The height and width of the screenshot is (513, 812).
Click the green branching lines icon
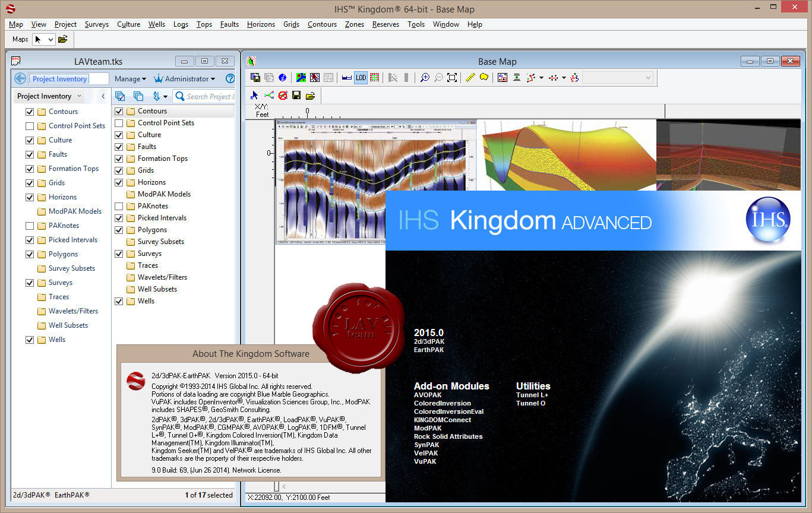point(268,95)
